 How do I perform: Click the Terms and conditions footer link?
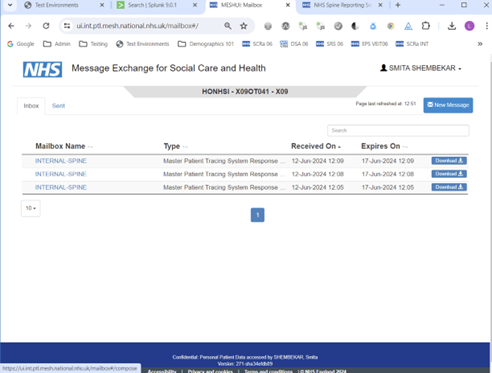point(268,371)
